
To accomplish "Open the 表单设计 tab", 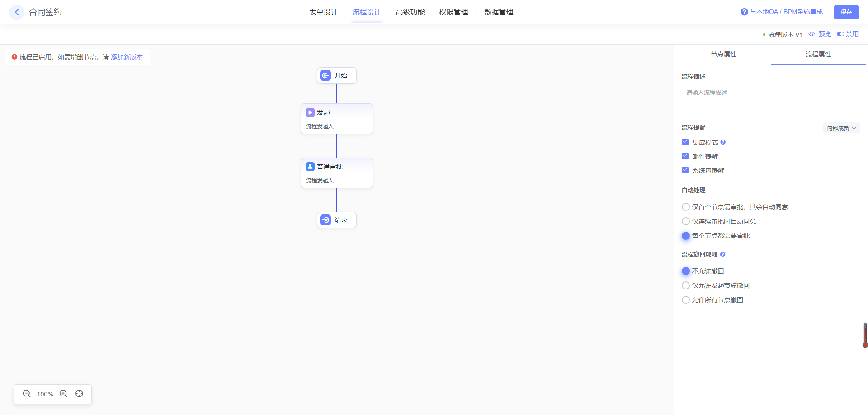I will point(323,12).
